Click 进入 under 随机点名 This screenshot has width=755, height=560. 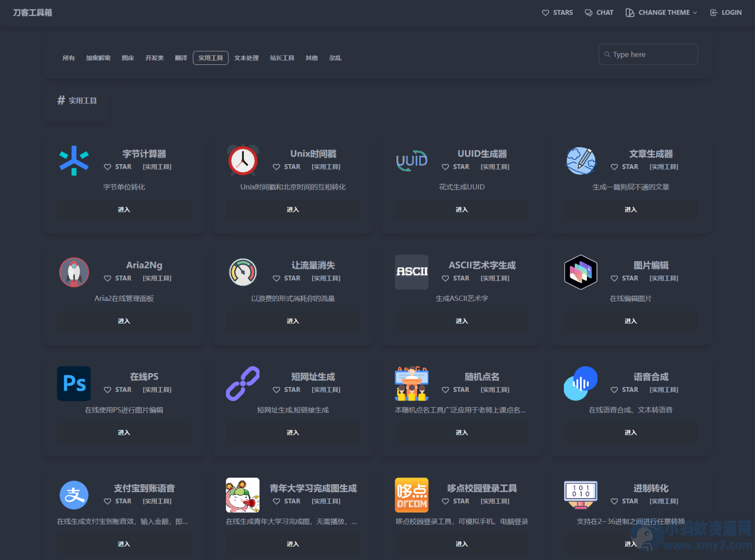462,433
